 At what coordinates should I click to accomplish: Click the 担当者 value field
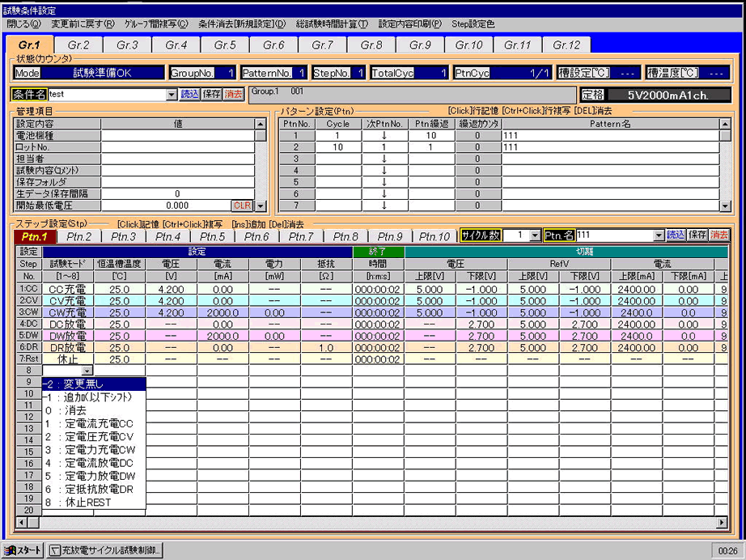click(177, 159)
